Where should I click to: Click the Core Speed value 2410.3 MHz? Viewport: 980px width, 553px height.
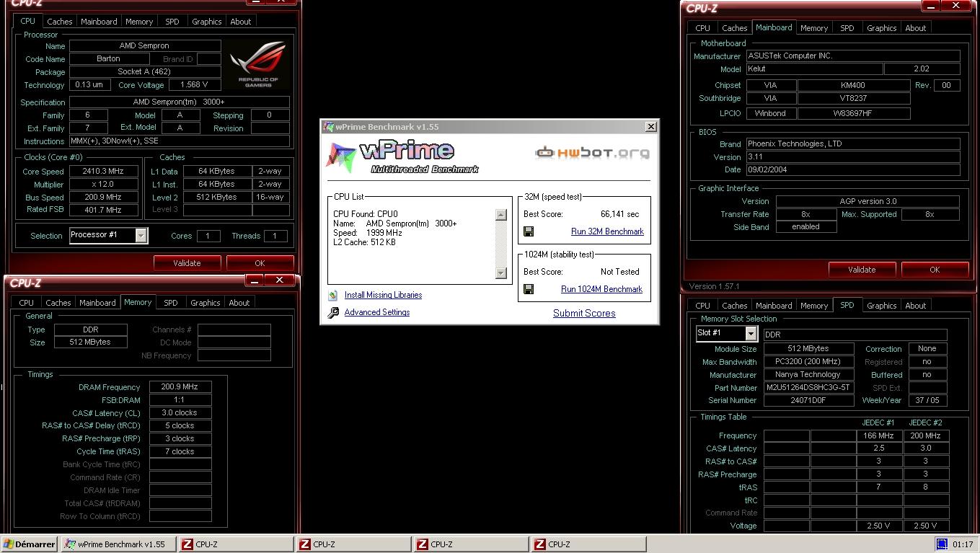(104, 172)
